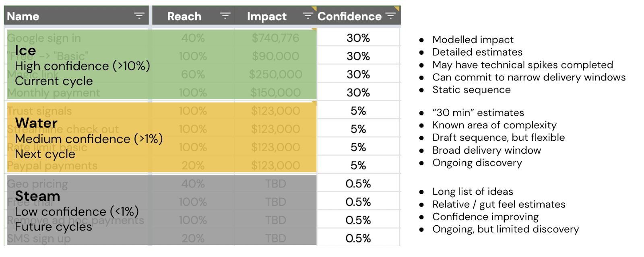Open the Name column filter icon
The height and width of the screenshot is (257, 644).
coord(139,16)
